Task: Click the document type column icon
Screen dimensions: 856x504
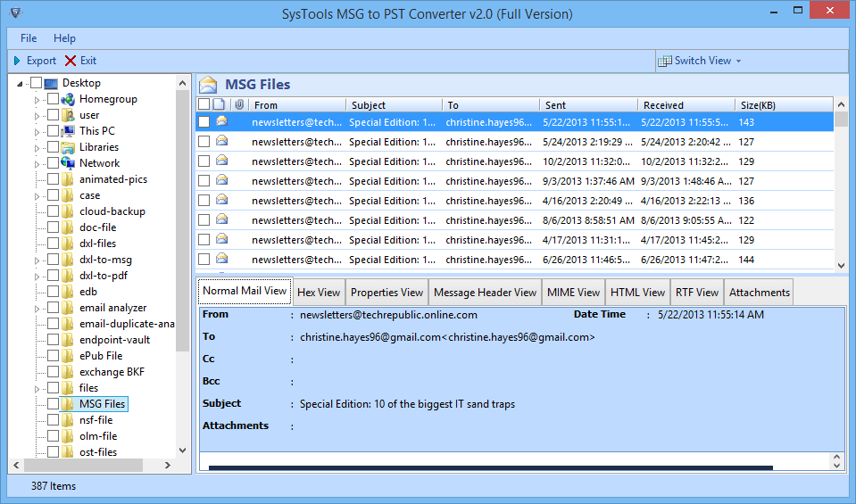Action: point(219,104)
